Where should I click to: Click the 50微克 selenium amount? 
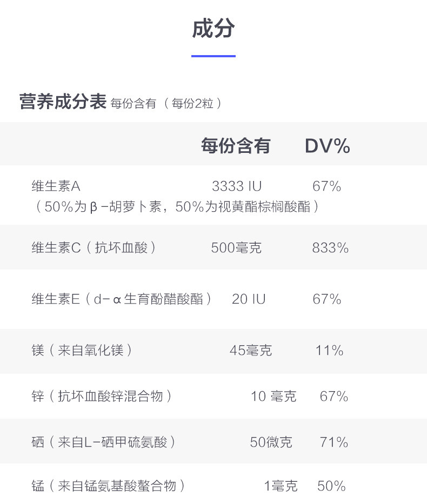(271, 442)
